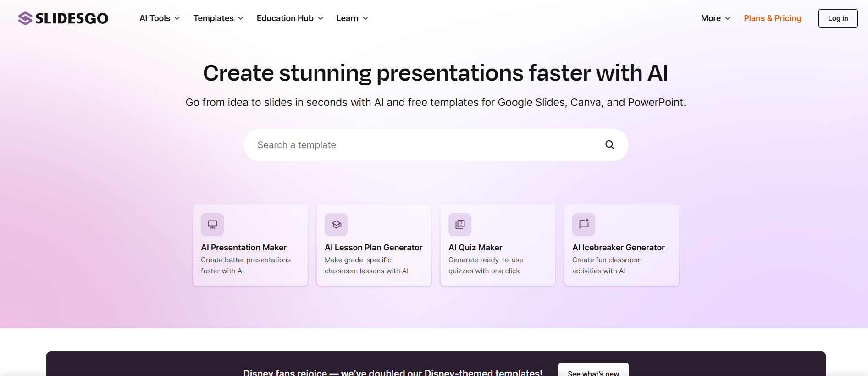The image size is (868, 376).
Task: Open the AI Quiz Maker title
Action: tap(475, 248)
